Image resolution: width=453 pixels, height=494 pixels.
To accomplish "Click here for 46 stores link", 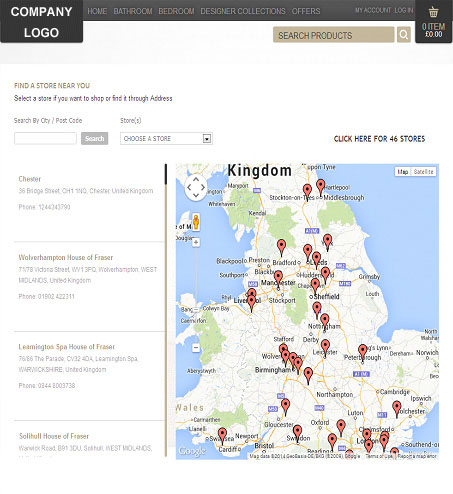I will point(379,139).
